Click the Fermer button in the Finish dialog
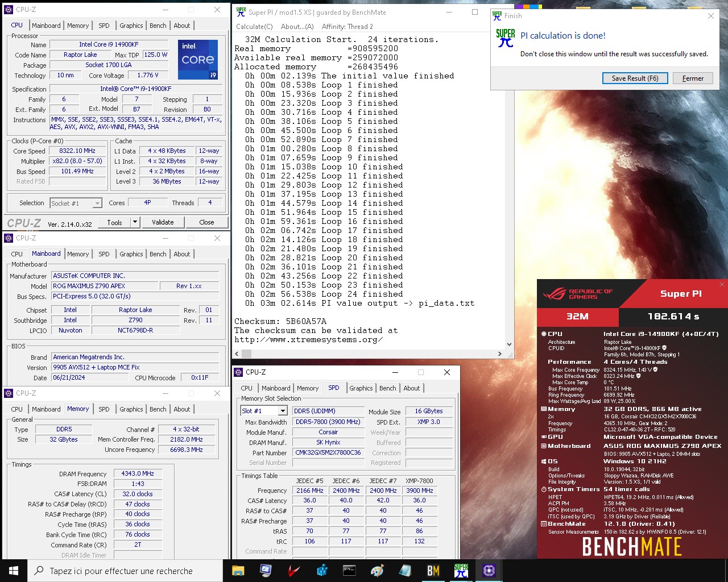 [693, 78]
